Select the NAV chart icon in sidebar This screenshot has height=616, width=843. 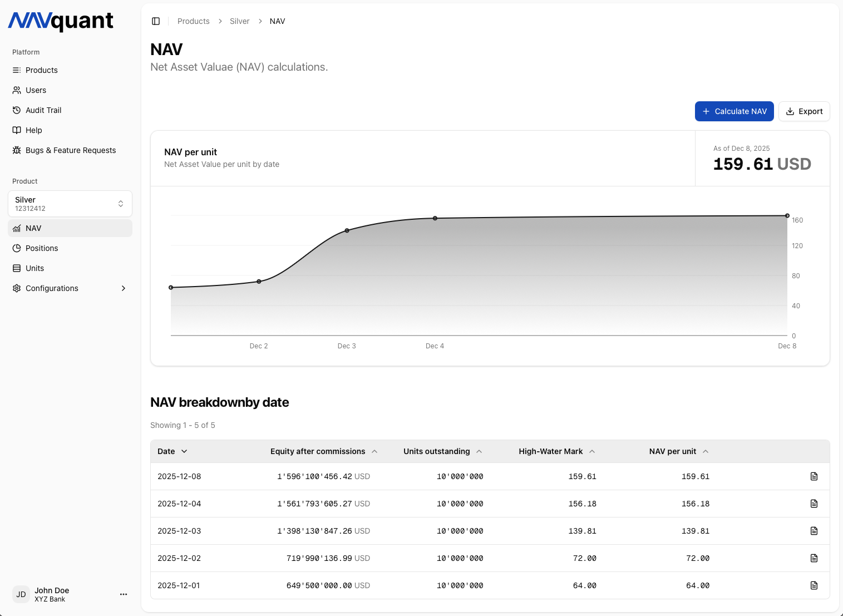pyautogui.click(x=17, y=228)
